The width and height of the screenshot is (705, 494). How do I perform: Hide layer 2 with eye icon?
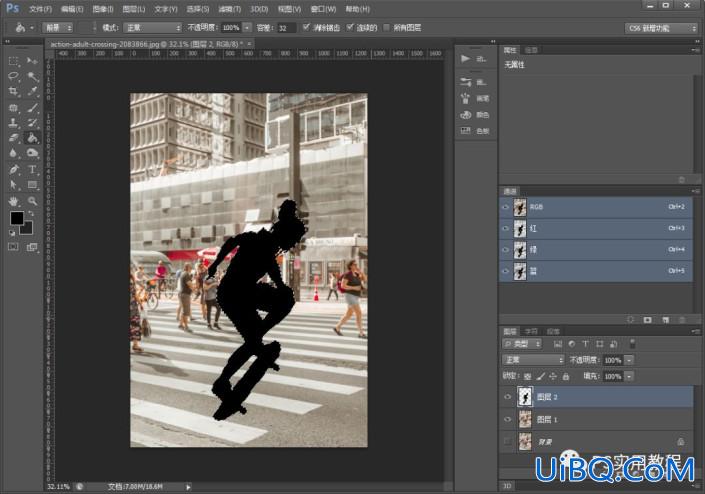pyautogui.click(x=508, y=397)
